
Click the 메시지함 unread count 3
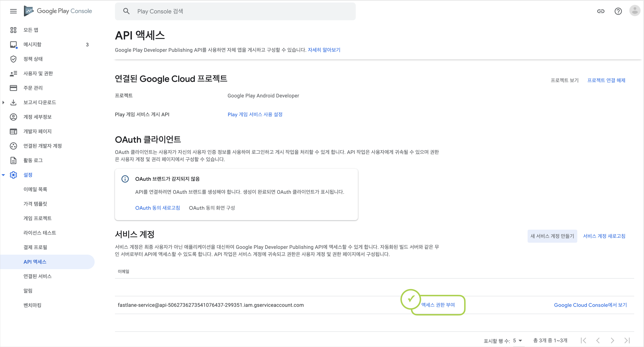[x=87, y=45]
